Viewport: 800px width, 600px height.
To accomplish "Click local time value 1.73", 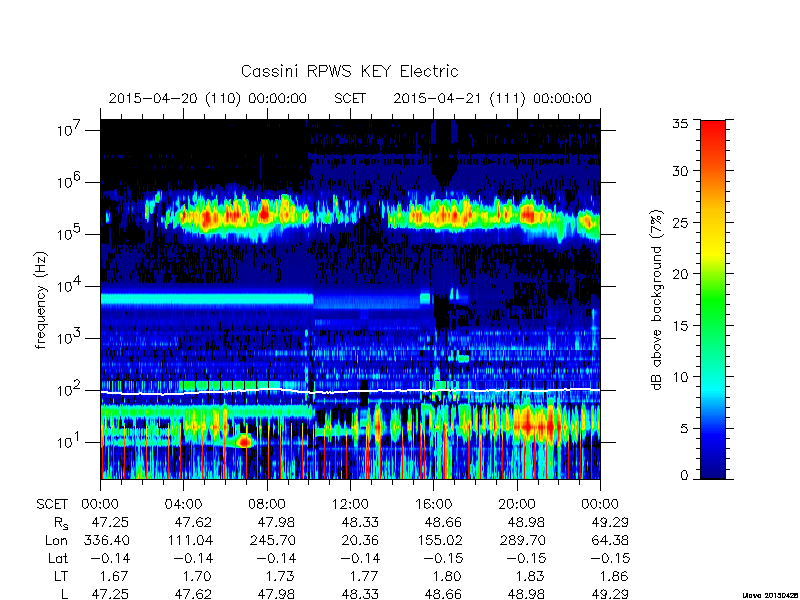I will pyautogui.click(x=281, y=576).
